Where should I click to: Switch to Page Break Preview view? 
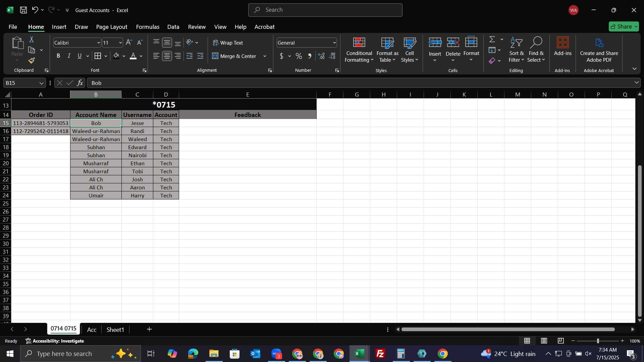point(561,341)
